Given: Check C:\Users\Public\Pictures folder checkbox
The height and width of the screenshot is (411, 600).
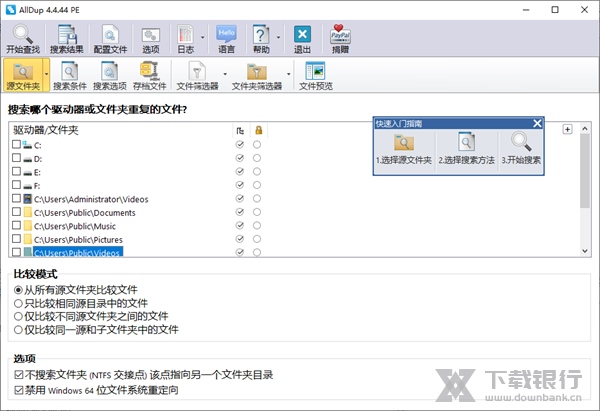Looking at the screenshot, I should [x=16, y=238].
